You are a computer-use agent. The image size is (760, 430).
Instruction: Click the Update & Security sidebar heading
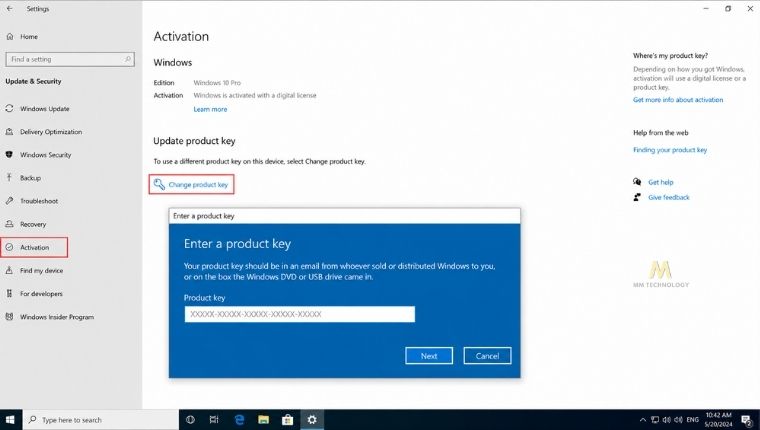coord(33,81)
